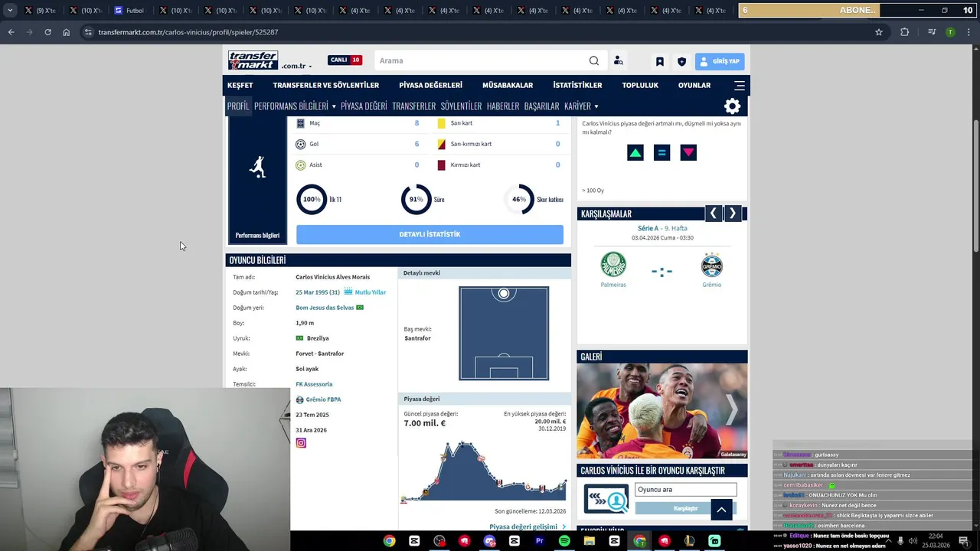Open the Topluluk menu
The image size is (980, 551).
pyautogui.click(x=640, y=85)
